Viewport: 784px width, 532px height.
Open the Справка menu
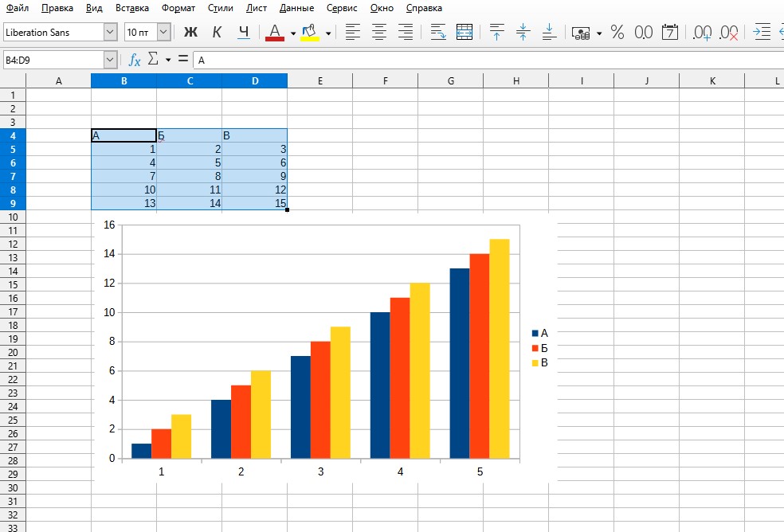click(424, 8)
